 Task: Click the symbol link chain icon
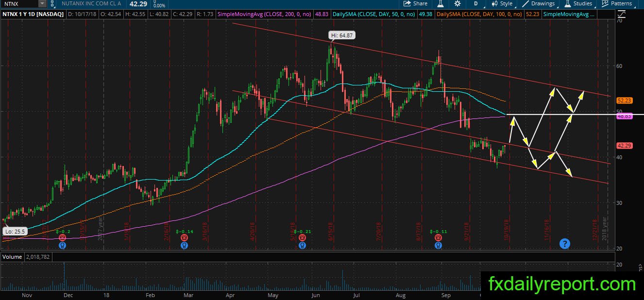53,3
